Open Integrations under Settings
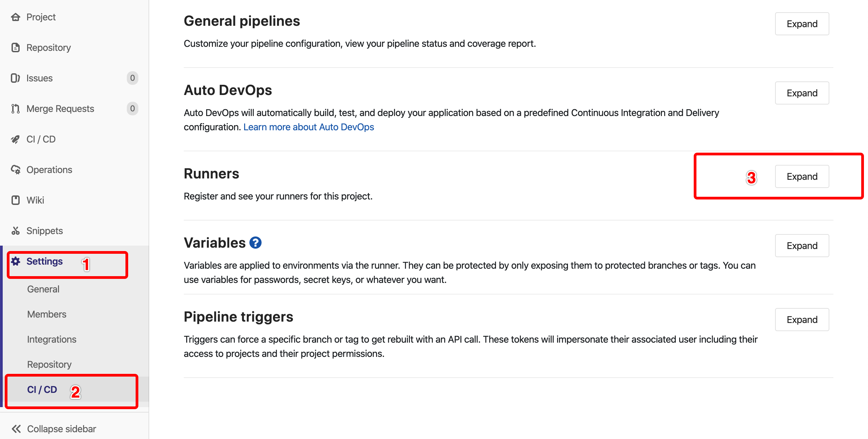This screenshot has height=439, width=868. click(x=52, y=339)
